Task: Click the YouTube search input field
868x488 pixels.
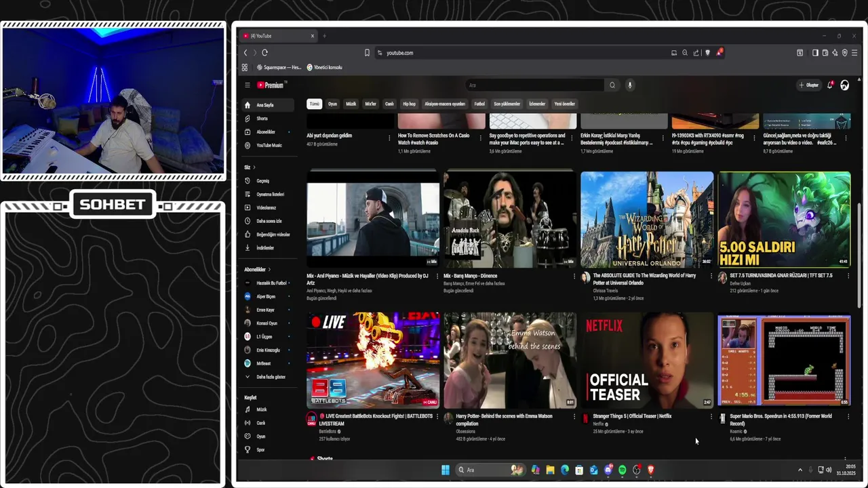Action: click(534, 85)
